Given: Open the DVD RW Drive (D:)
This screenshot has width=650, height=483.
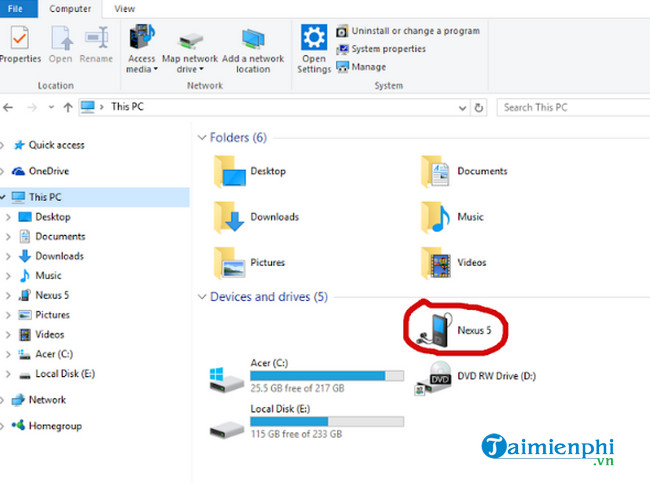Looking at the screenshot, I should pyautogui.click(x=439, y=377).
